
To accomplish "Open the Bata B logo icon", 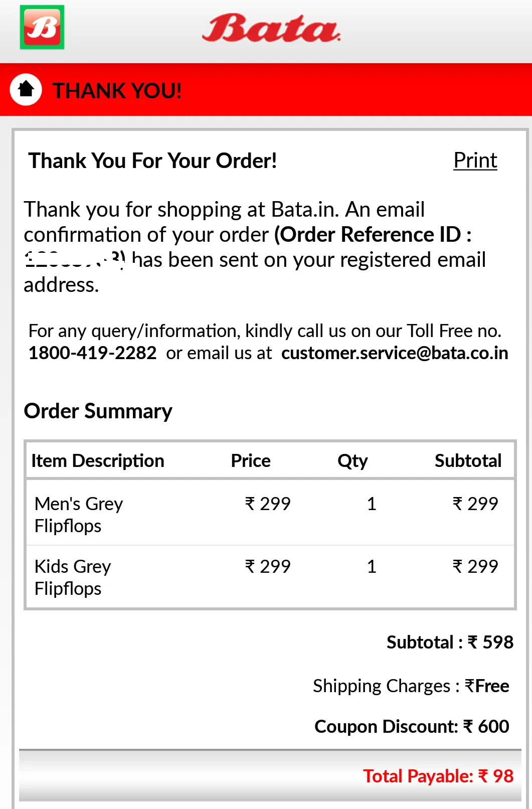I will 42,27.
